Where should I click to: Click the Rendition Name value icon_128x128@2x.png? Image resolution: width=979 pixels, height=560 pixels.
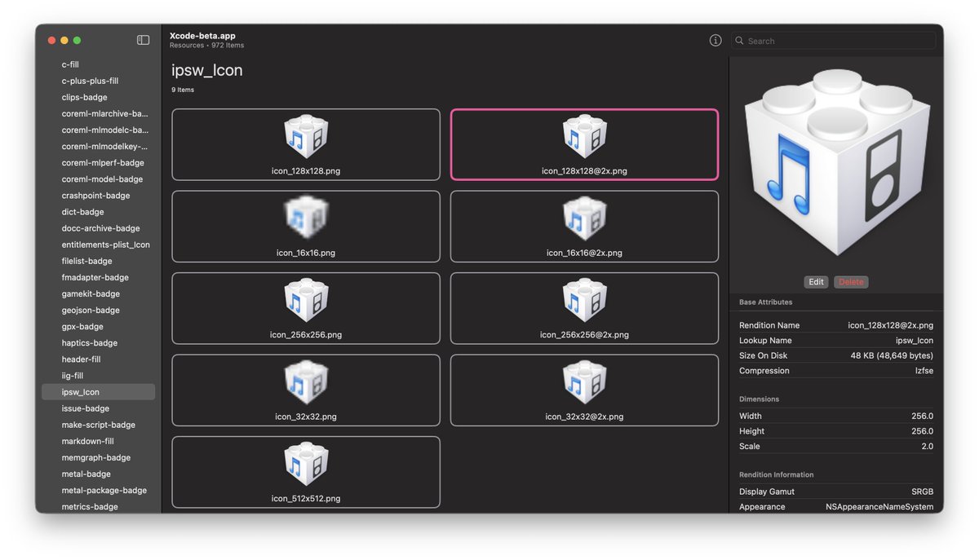tap(890, 325)
